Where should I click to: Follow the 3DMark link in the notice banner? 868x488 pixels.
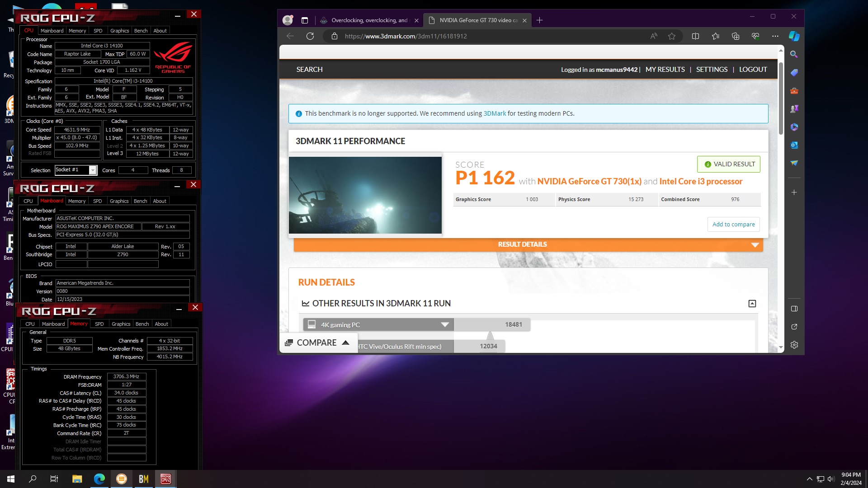coord(495,113)
